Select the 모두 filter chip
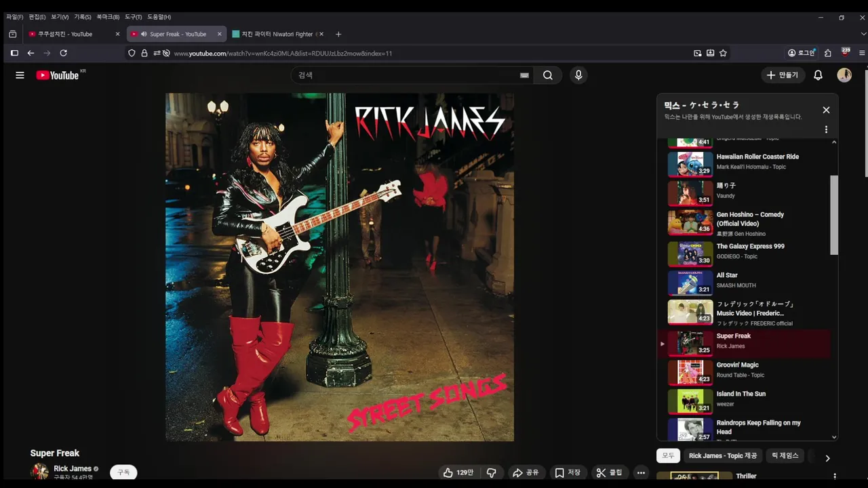The width and height of the screenshot is (868, 488). pyautogui.click(x=668, y=455)
